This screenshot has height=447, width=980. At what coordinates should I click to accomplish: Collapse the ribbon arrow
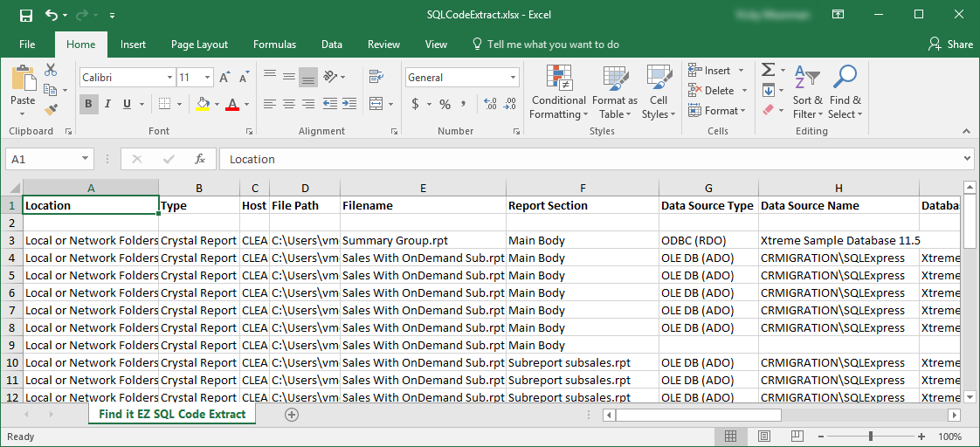click(967, 132)
